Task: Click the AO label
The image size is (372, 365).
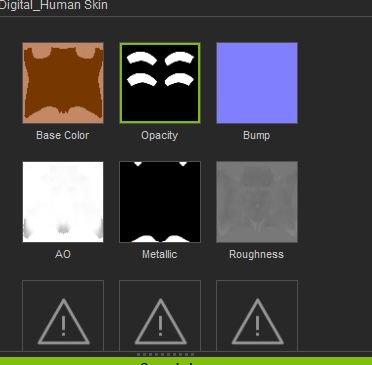Action: pos(63,254)
